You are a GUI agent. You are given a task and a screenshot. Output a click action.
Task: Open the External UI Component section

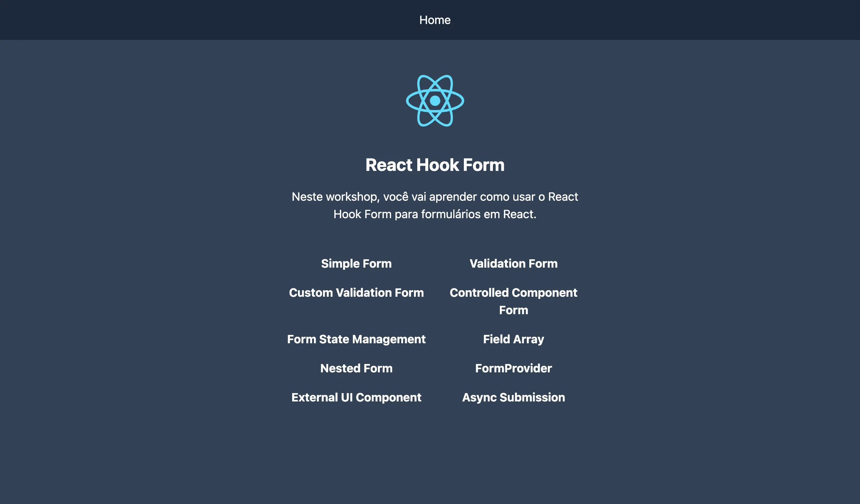click(x=356, y=397)
